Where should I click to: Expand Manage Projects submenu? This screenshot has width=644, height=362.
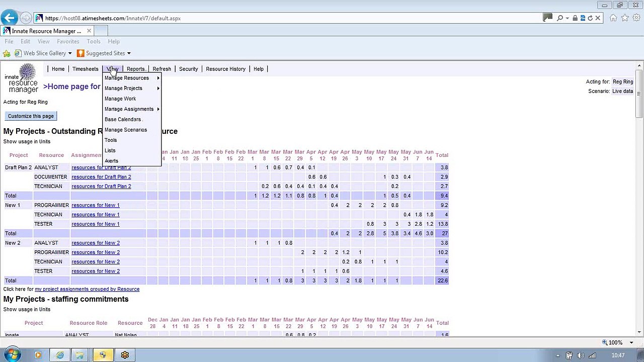tap(132, 88)
